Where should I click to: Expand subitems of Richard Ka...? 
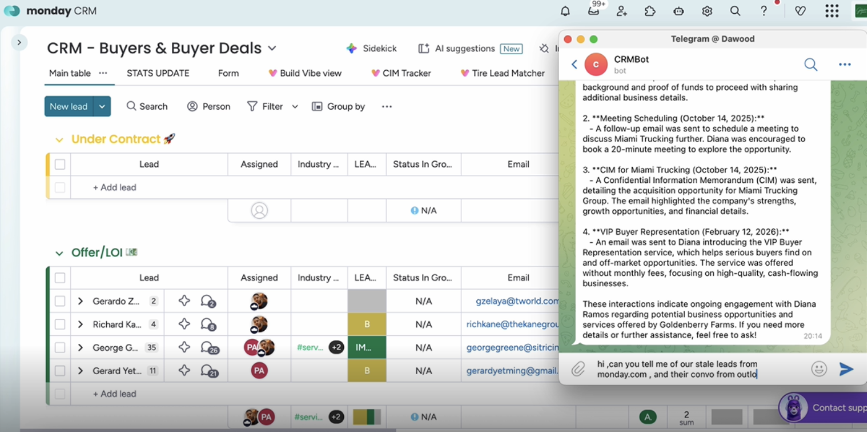coord(81,324)
